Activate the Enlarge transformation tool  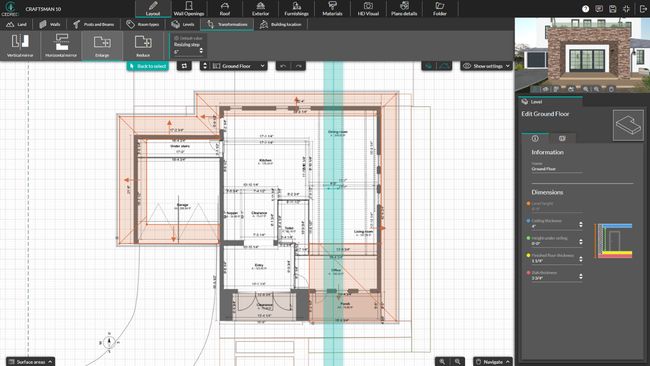(102, 46)
